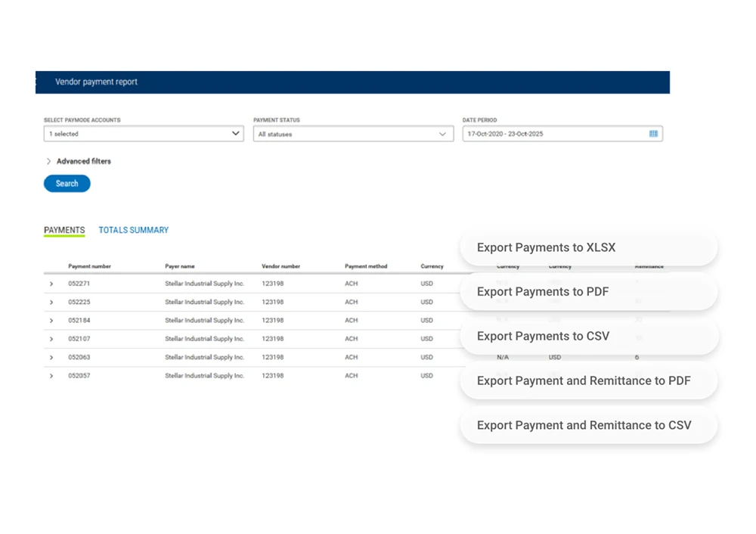Switch to the Payments tab
This screenshot has width=756, height=534.
[x=64, y=230]
